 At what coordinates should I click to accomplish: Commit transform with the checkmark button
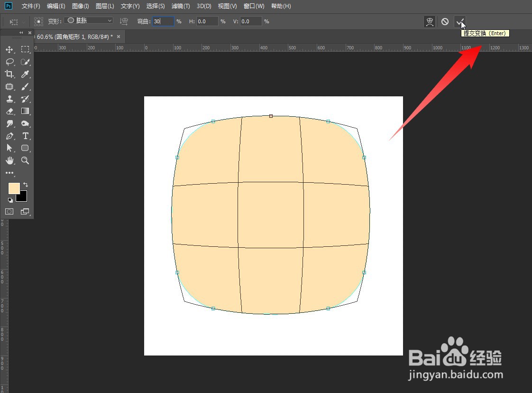point(460,22)
